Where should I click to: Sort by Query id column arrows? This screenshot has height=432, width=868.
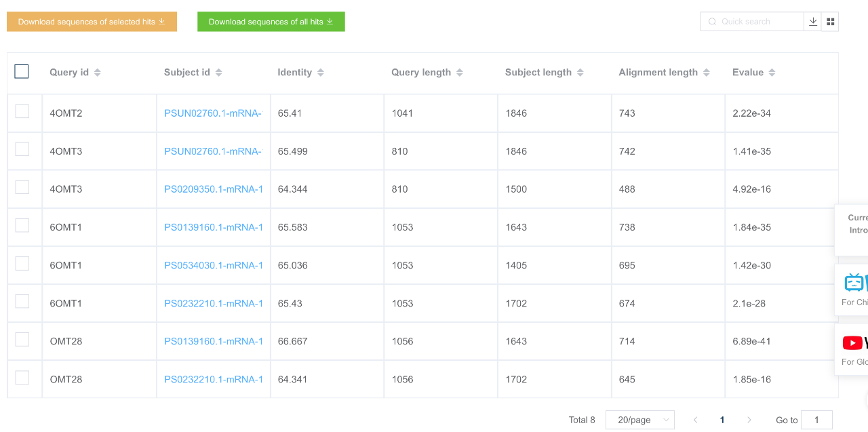(98, 73)
